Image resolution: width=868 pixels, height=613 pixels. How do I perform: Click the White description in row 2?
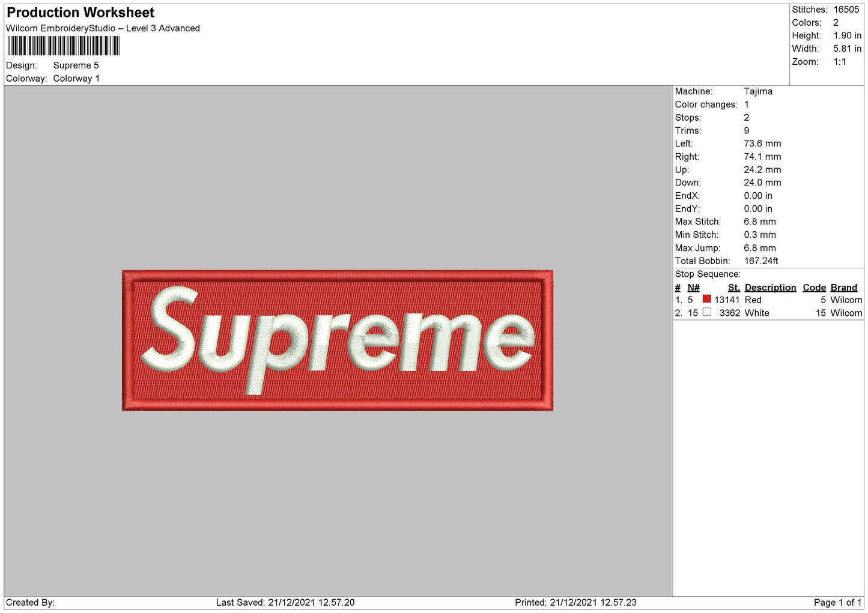tap(757, 313)
